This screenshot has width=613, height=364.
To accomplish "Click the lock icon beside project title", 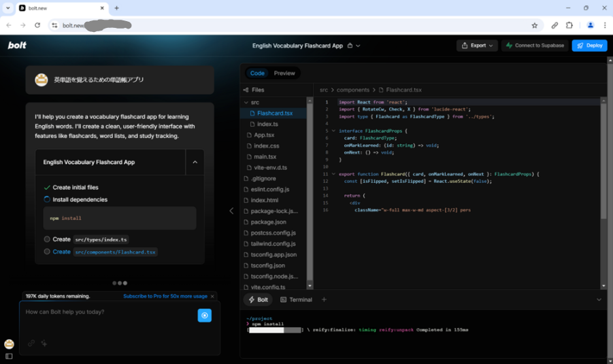I will pyautogui.click(x=350, y=46).
